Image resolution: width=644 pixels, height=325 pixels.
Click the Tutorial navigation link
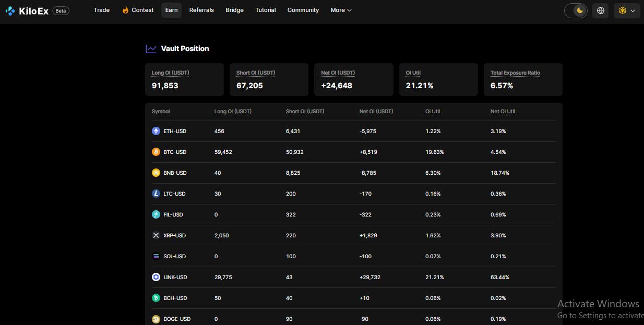(x=266, y=10)
